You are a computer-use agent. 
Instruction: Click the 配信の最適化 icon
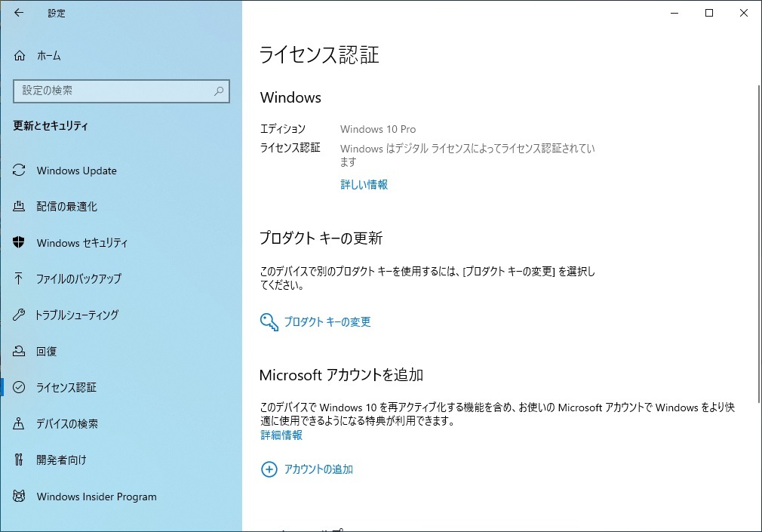click(x=18, y=206)
